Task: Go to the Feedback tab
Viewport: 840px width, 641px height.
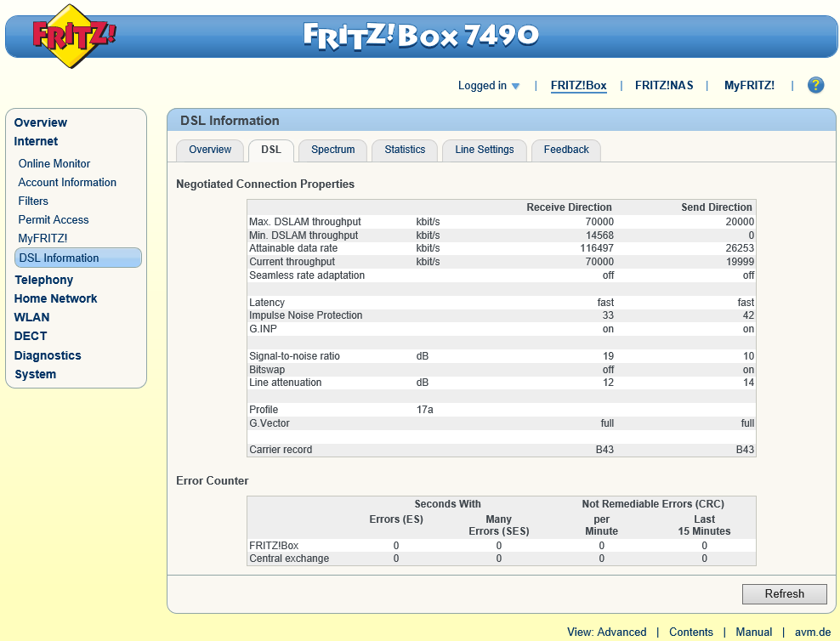Action: point(566,150)
